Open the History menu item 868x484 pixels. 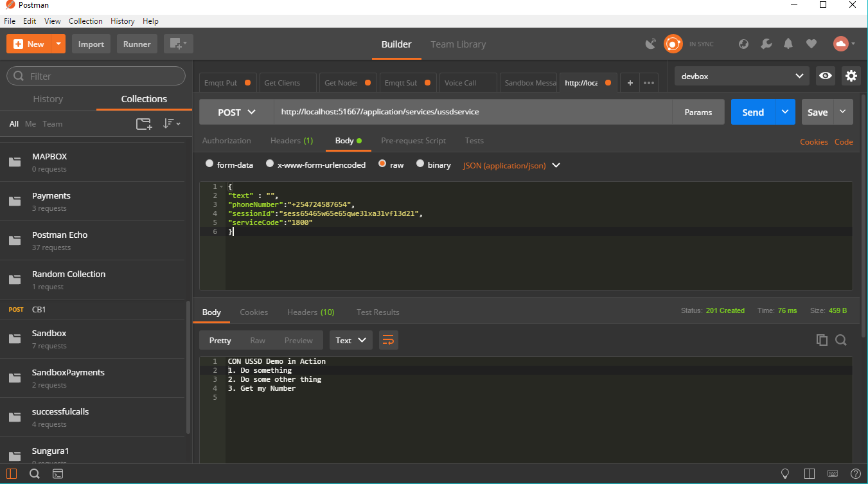click(122, 21)
